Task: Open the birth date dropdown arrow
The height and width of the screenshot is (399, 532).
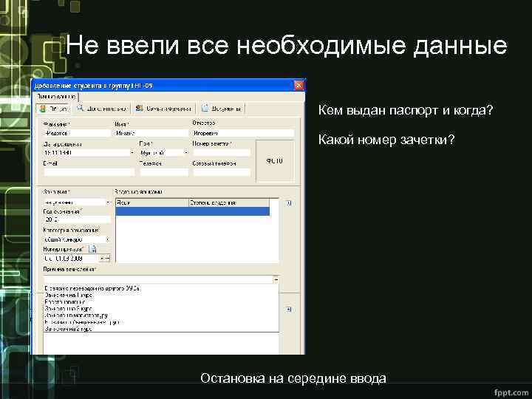Action: click(132, 153)
